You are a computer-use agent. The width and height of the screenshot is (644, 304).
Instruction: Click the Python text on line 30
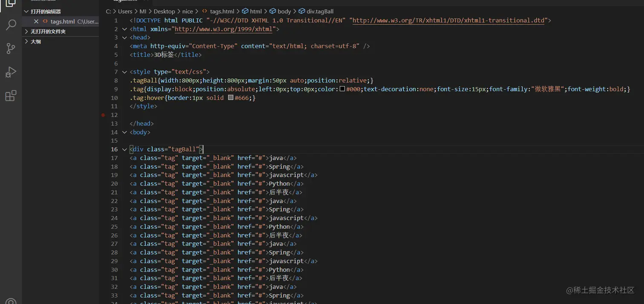point(279,270)
